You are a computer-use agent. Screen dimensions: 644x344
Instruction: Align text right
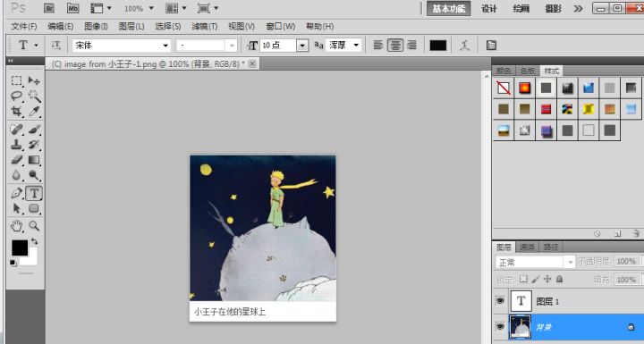[x=412, y=46]
